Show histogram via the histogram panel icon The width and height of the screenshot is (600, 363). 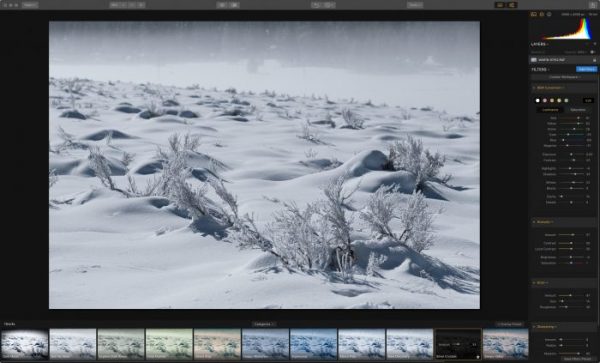pos(534,14)
